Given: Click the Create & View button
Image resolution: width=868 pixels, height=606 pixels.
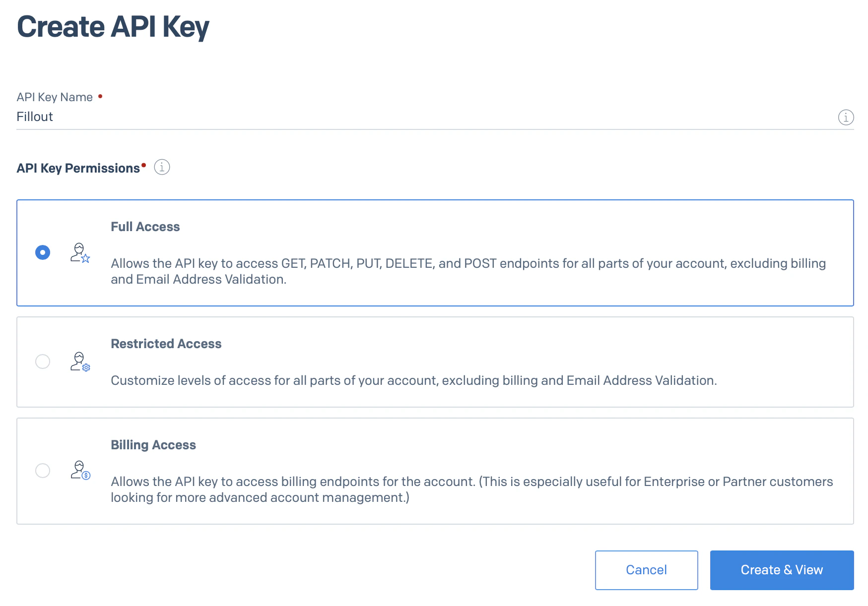Looking at the screenshot, I should (x=781, y=570).
